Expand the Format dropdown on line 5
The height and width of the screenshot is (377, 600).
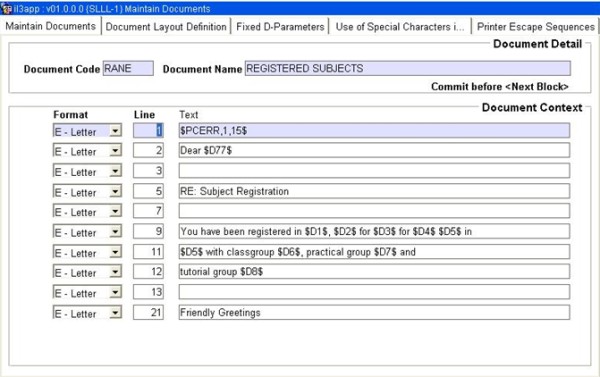pos(115,192)
